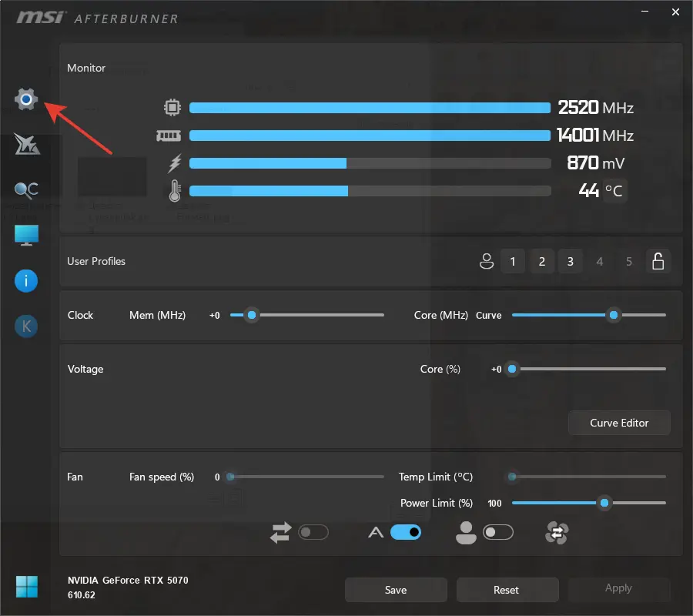Click the sync arrows icon near fan toggles
693x616 pixels.
click(x=280, y=533)
